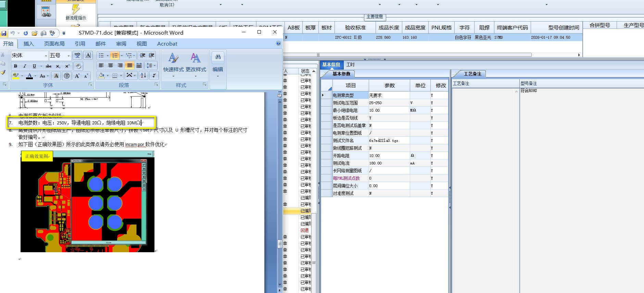Open the phonetic guide (wén) tool
Screen dimensions: 644x293
pyautogui.click(x=77, y=56)
